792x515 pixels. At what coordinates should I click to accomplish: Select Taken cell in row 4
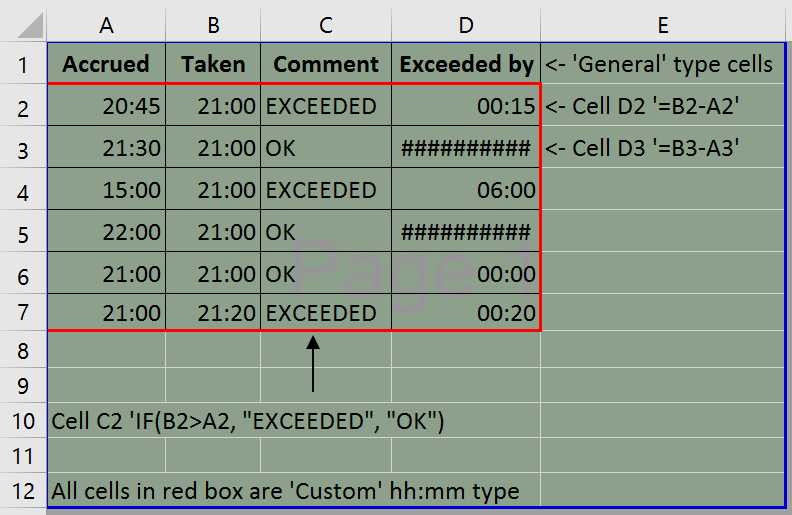click(x=213, y=189)
